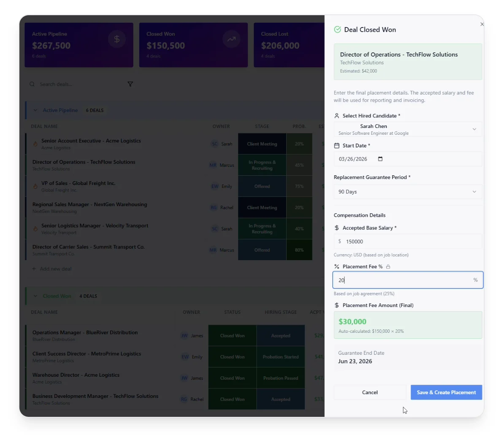The image size is (504, 435).
Task: Click the lock icon next to Placement Fee
Action: click(388, 266)
